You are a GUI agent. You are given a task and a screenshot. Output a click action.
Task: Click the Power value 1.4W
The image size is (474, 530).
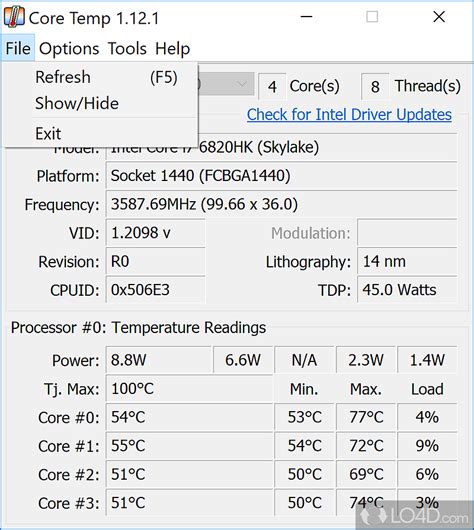427,360
